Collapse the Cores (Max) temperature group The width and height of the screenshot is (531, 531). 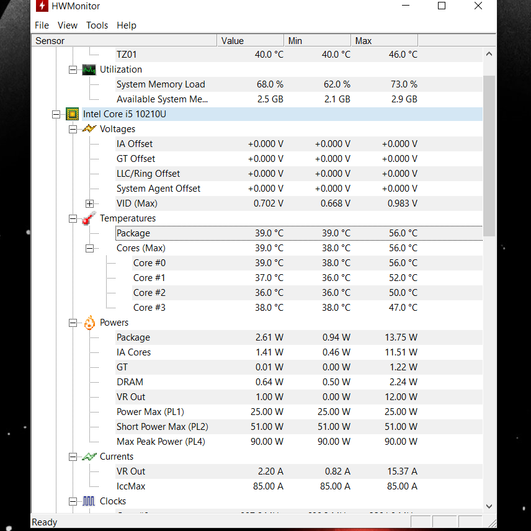point(89,248)
